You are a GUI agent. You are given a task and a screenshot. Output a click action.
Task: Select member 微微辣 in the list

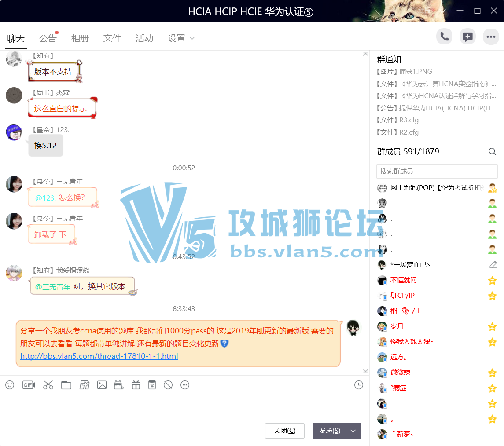(x=437, y=373)
